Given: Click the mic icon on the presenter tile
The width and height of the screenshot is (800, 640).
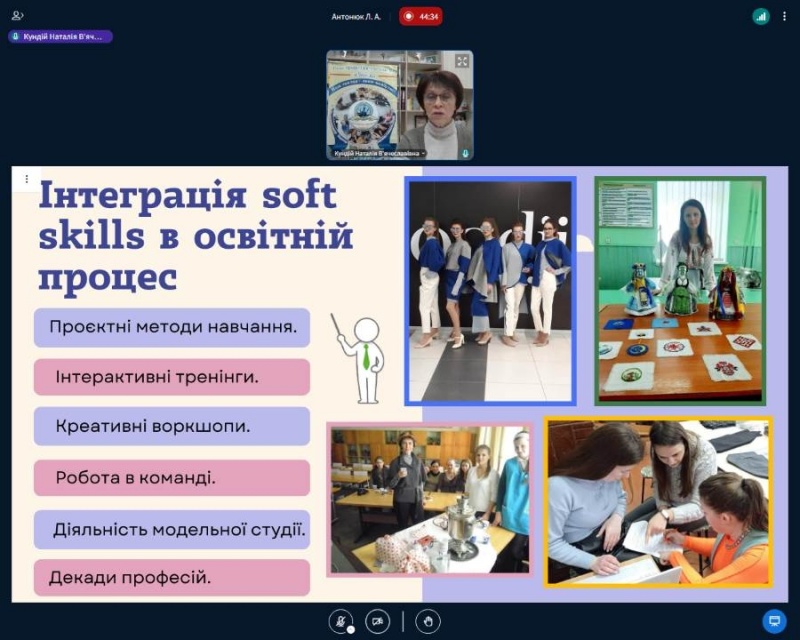Looking at the screenshot, I should tap(465, 153).
